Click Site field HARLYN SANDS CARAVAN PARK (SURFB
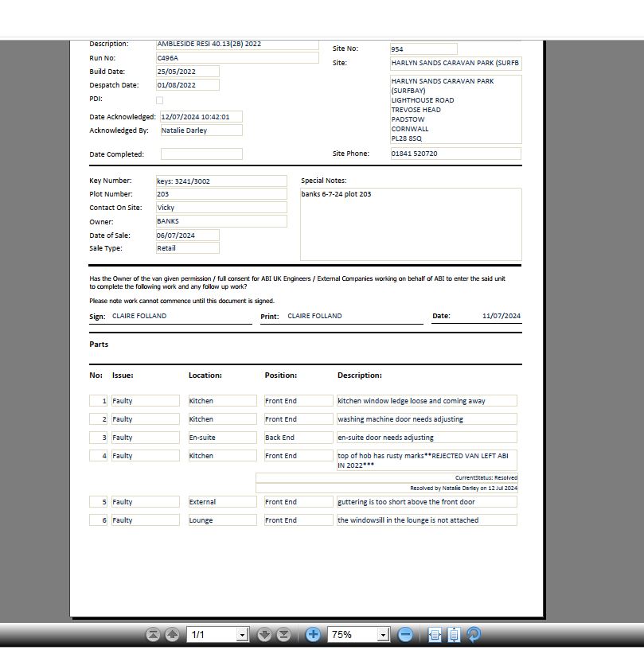 pos(455,63)
